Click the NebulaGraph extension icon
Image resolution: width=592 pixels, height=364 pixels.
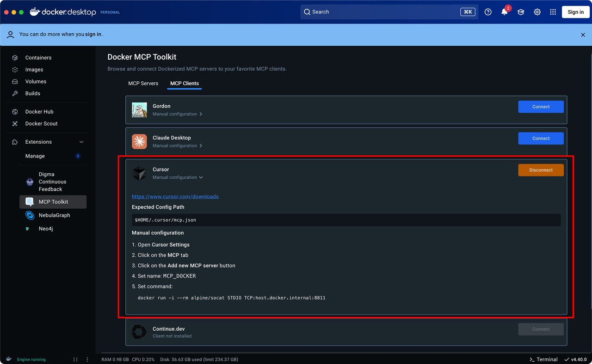tap(30, 215)
